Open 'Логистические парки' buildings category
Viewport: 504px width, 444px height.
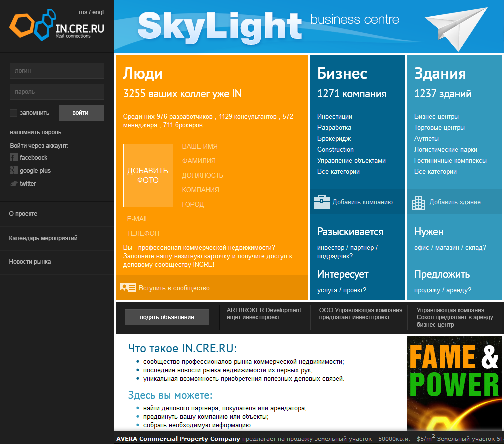point(446,149)
